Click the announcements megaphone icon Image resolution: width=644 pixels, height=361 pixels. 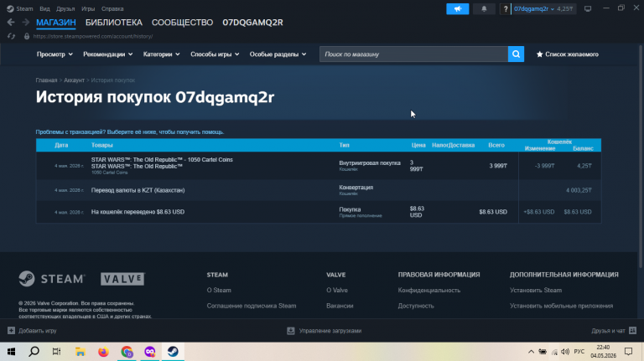458,8
